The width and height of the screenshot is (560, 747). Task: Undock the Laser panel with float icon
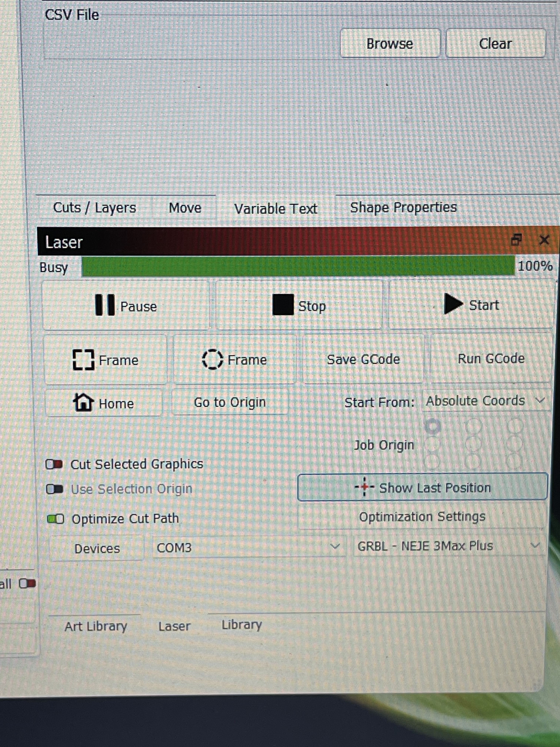(516, 240)
